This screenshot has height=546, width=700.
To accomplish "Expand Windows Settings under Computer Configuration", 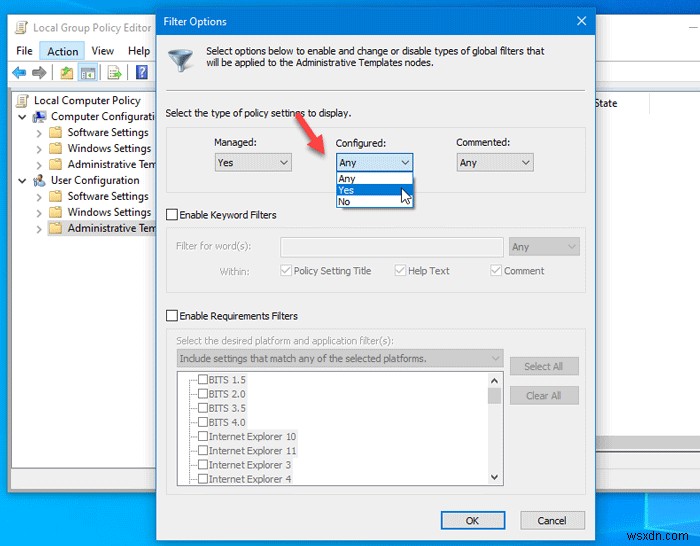I will 39,149.
